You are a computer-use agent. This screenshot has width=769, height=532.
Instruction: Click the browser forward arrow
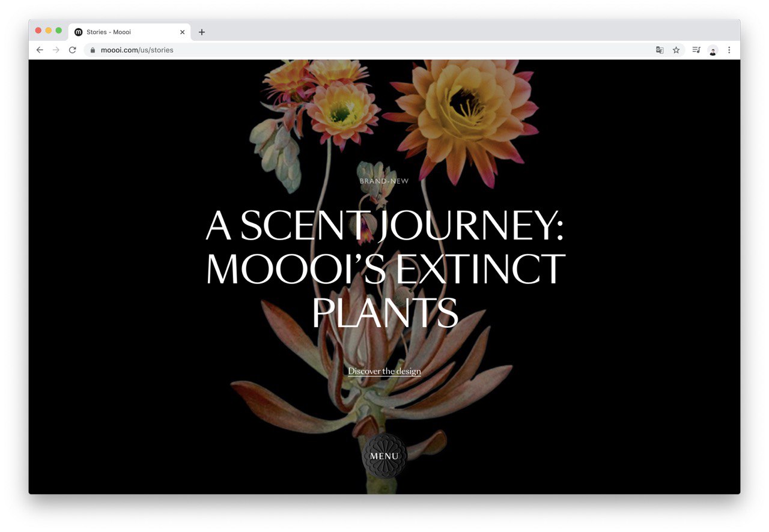[56, 50]
